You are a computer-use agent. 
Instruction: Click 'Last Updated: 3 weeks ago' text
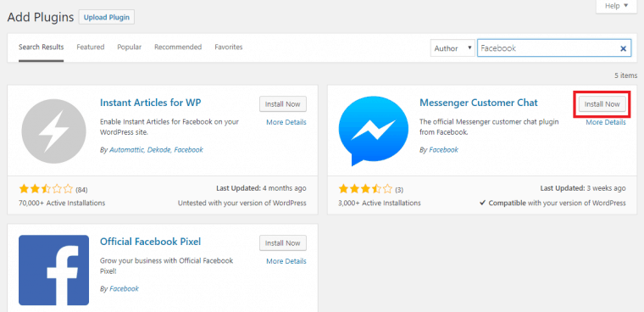pos(583,188)
